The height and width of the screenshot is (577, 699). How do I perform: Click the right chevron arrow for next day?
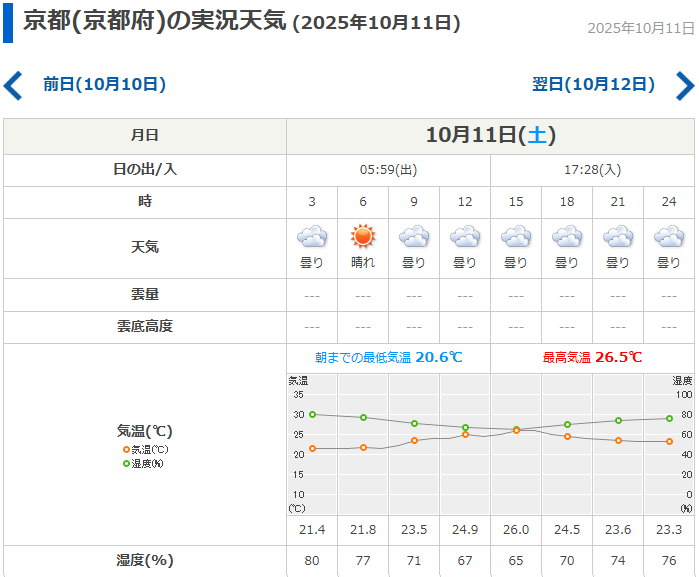(x=685, y=85)
